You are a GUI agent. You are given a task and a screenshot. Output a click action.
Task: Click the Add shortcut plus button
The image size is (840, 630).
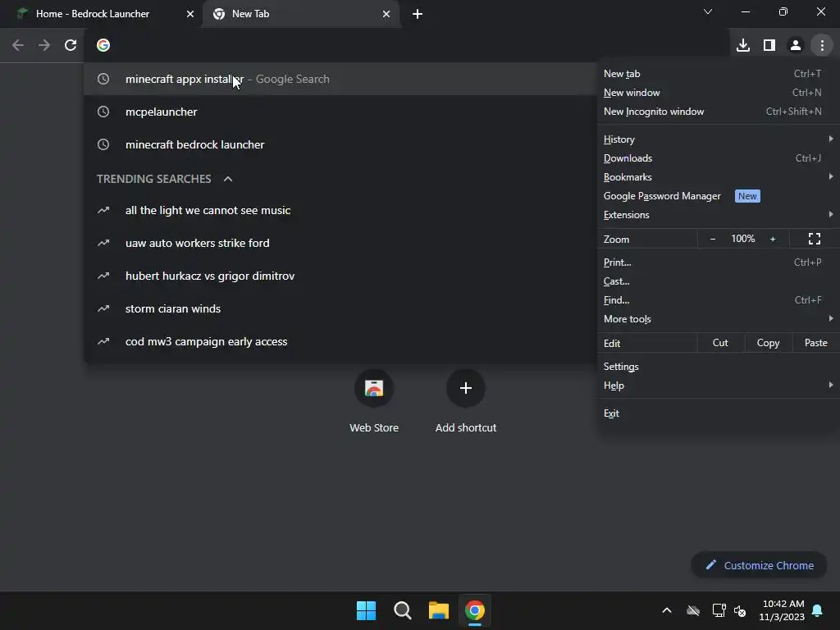pyautogui.click(x=466, y=388)
